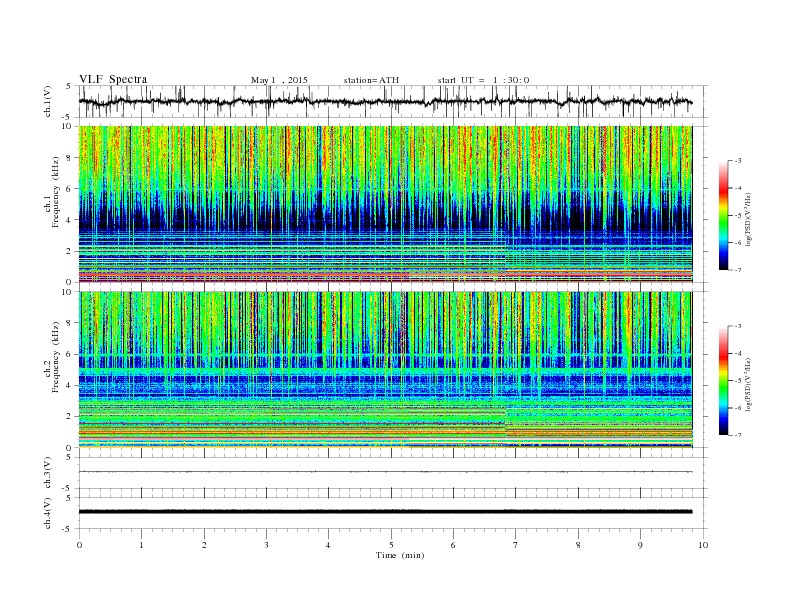The image size is (792, 612).
Task: Click the ch.2 PSD color scale bar
Action: pos(723,381)
